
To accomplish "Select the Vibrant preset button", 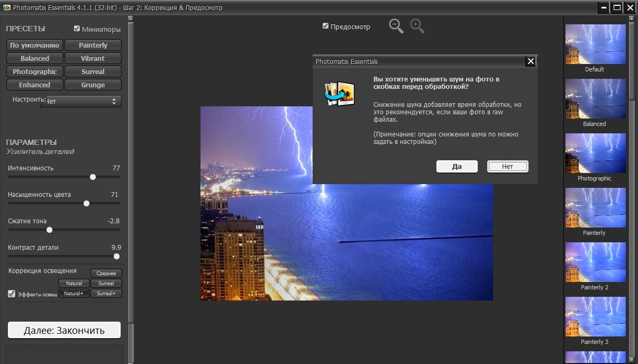I will [93, 59].
